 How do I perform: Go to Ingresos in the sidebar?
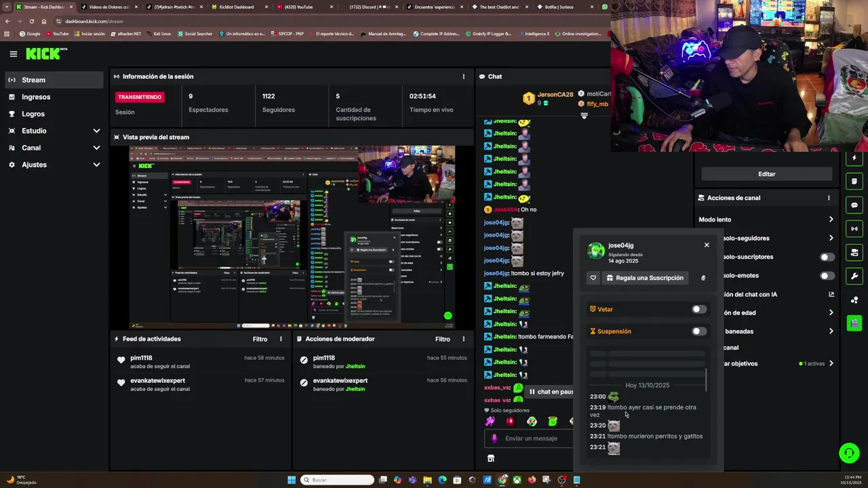pos(54,97)
